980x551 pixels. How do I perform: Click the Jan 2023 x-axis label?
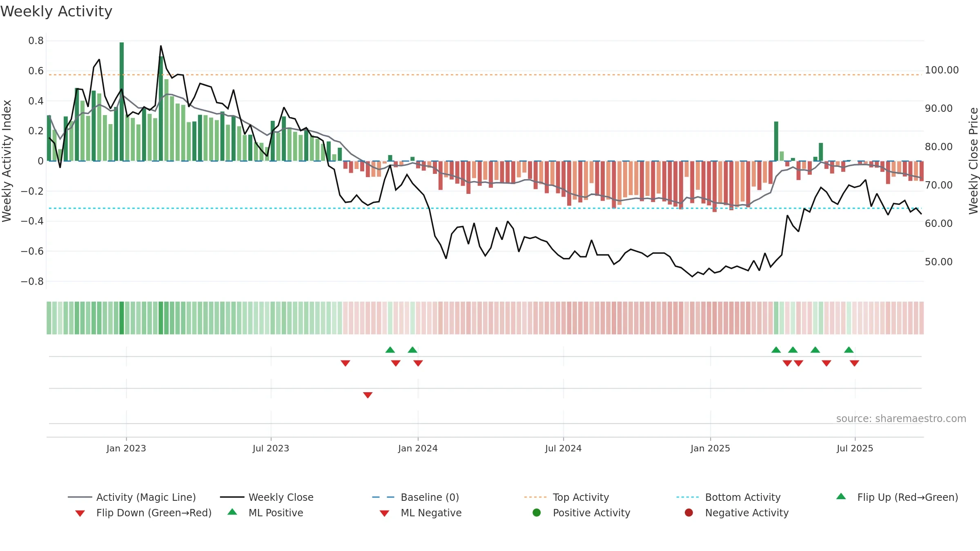tap(126, 448)
